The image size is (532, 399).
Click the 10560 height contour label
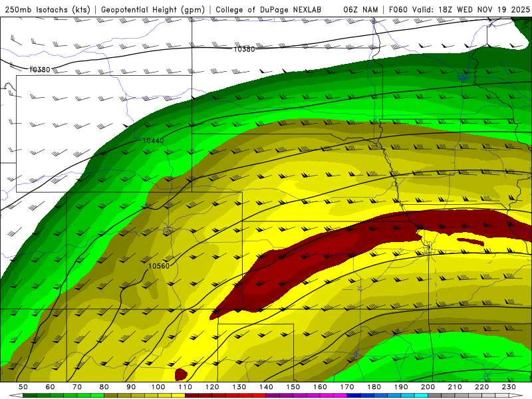pyautogui.click(x=159, y=266)
